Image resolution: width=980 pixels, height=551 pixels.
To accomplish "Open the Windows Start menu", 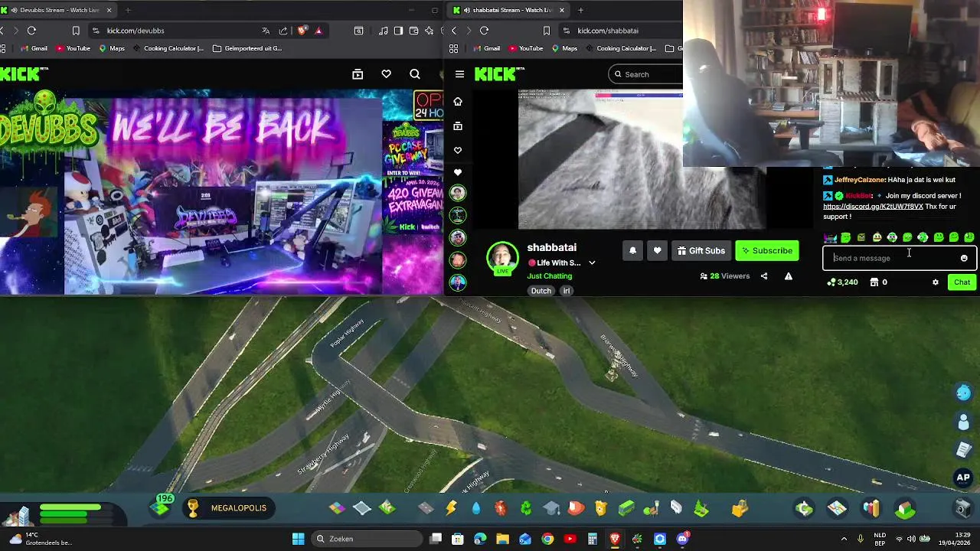I will (298, 539).
